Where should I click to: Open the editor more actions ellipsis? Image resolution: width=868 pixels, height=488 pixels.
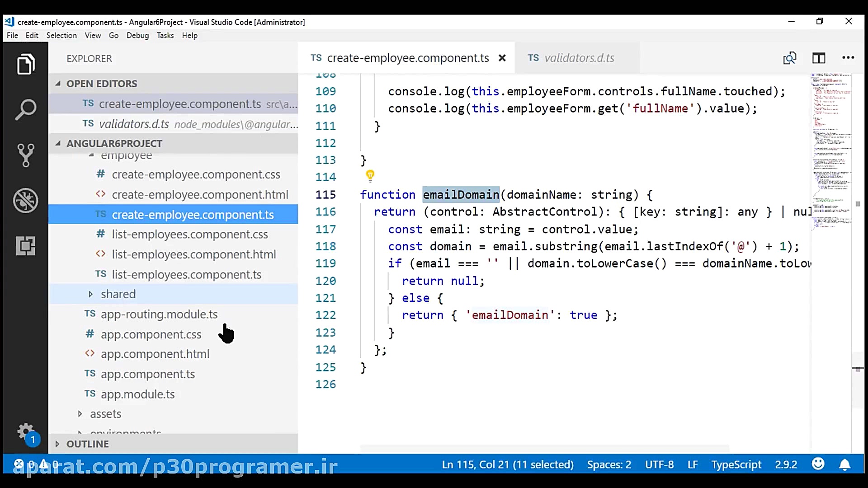(x=848, y=58)
